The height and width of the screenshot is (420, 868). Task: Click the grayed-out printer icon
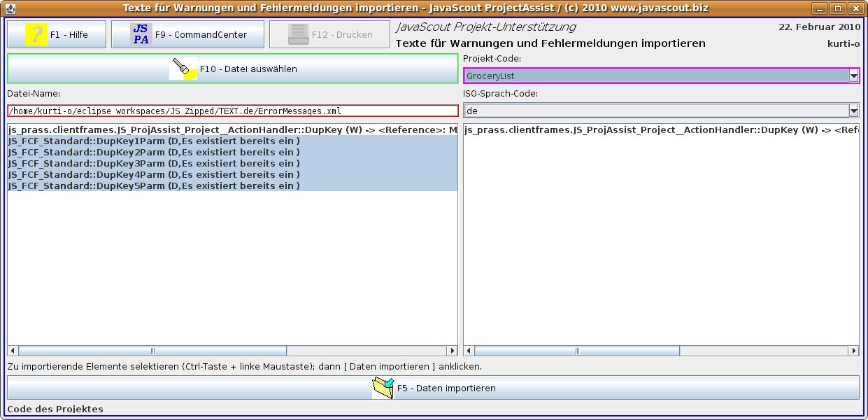click(299, 34)
